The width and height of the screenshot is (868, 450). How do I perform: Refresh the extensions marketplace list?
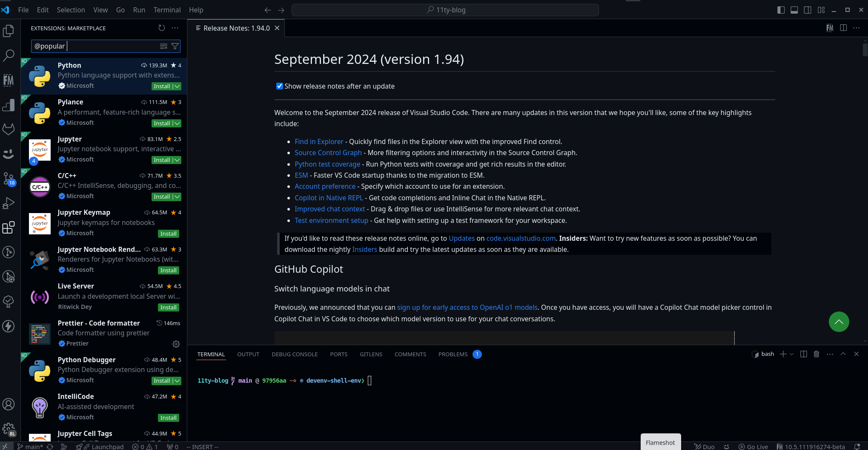coord(162,28)
